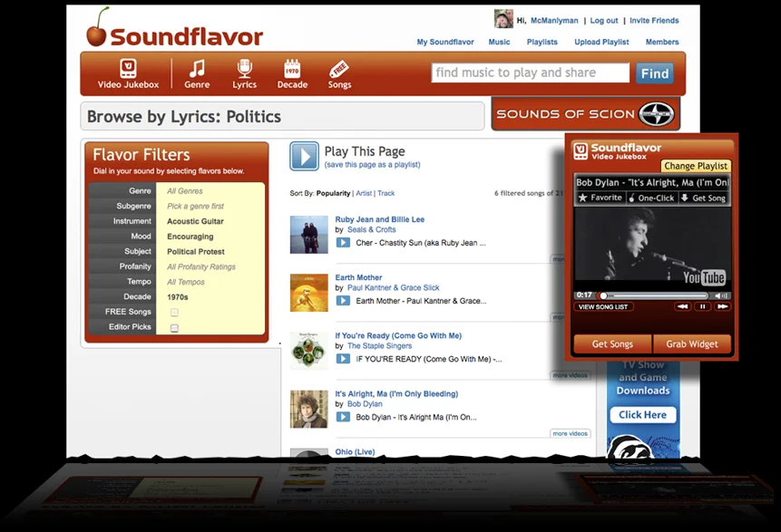781x532 pixels.
Task: Open the Playlists menu item
Action: click(x=542, y=42)
